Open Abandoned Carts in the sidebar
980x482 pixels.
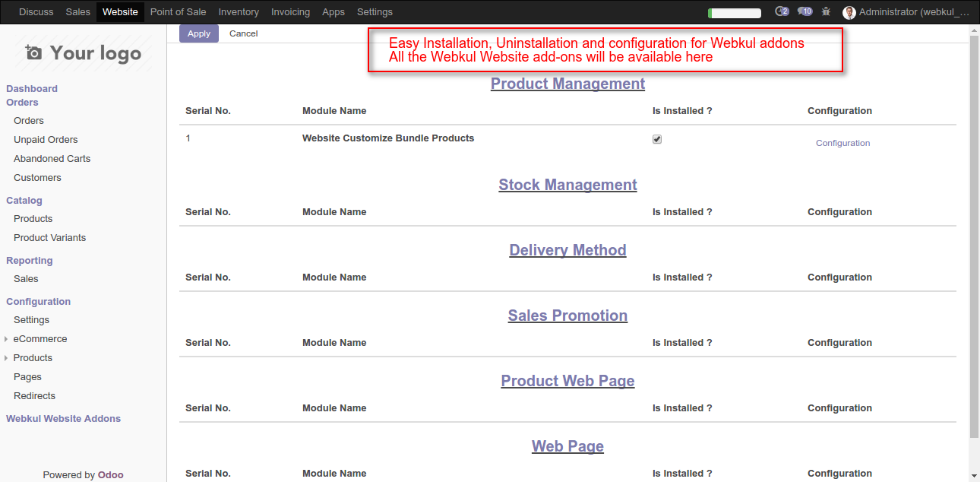click(52, 159)
